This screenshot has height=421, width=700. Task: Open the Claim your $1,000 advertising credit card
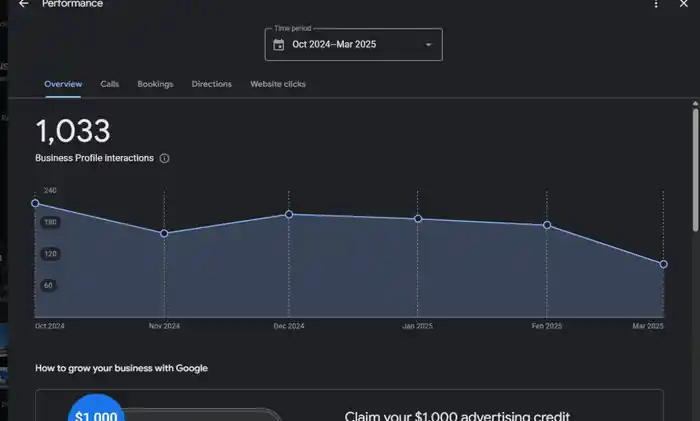tap(349, 405)
